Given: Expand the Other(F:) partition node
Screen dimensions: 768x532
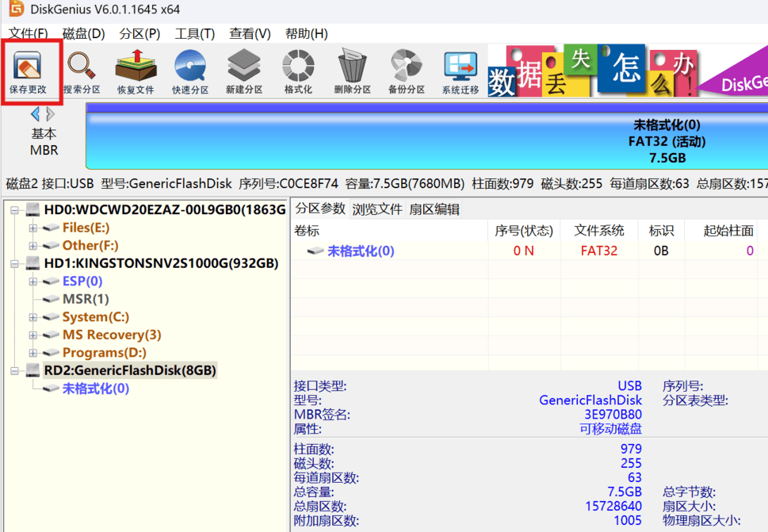Looking at the screenshot, I should coord(32,246).
